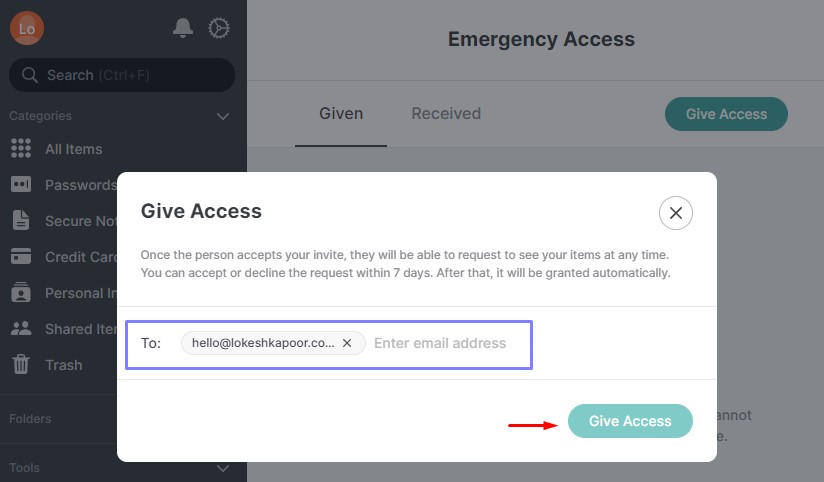Viewport: 824px width, 482px height.
Task: Click the All Items grid icon
Action: 21,149
